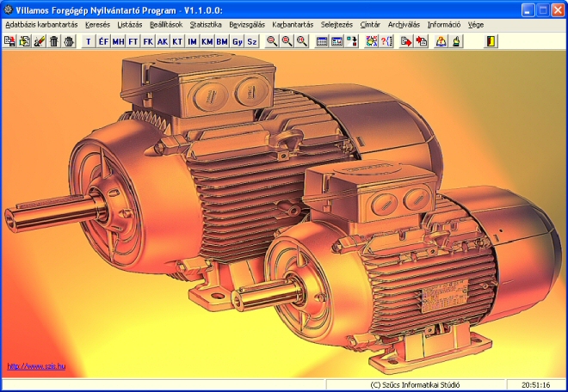Select the FK toolbar button
This screenshot has width=568, height=392.
pos(148,41)
